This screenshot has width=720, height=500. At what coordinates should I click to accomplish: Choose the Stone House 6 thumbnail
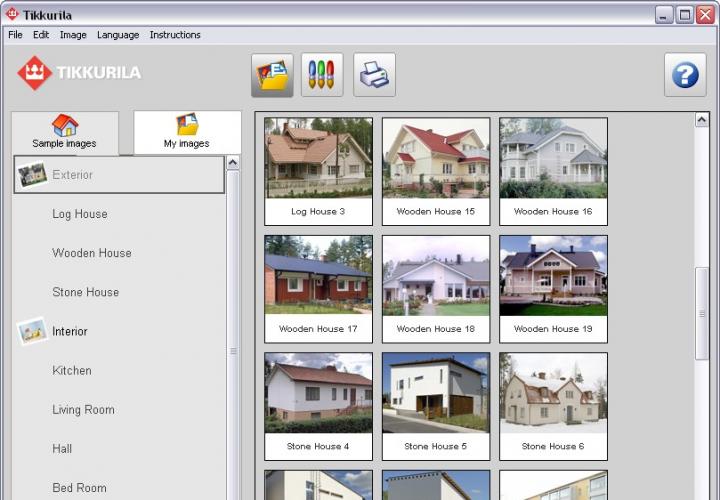(553, 406)
